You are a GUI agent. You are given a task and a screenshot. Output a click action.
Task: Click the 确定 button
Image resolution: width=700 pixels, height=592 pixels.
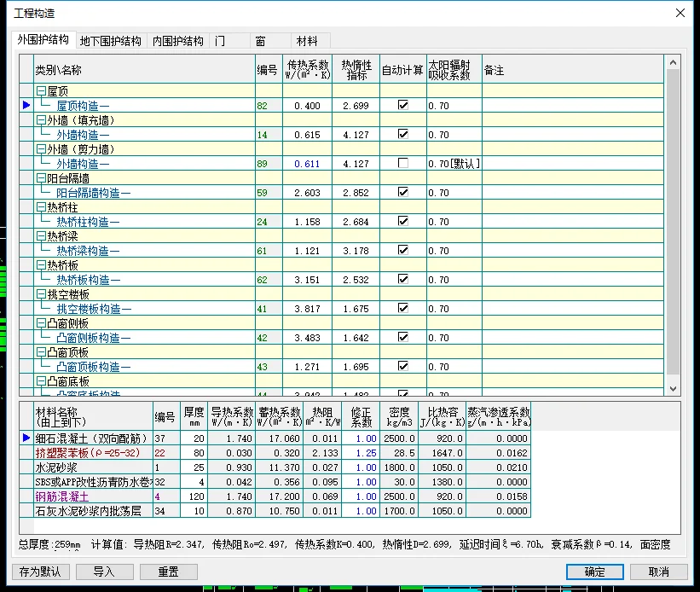[594, 572]
